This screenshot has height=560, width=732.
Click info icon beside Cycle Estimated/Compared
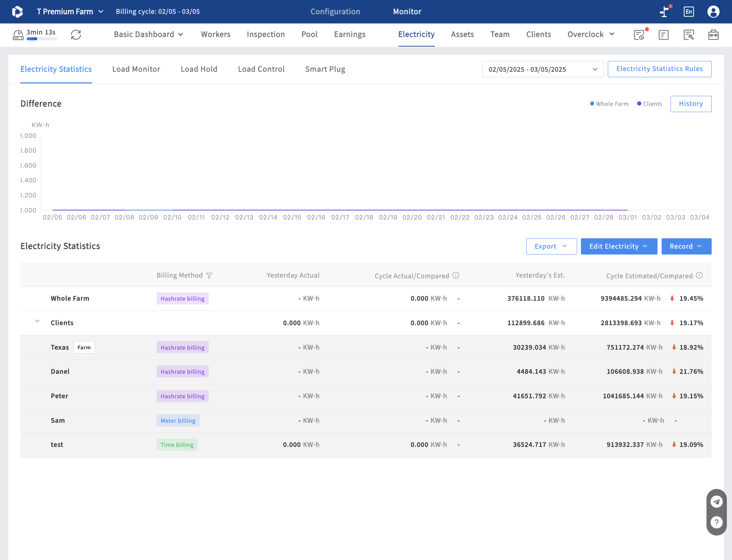point(699,276)
